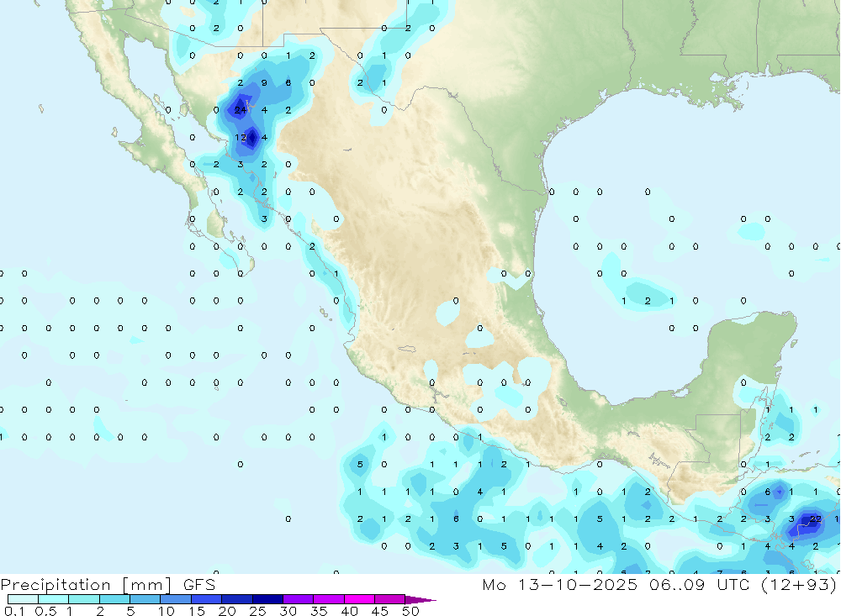Screen dimensions: 841x616
Task: Select the 1–2 mm legend color cell
Action: (83, 599)
